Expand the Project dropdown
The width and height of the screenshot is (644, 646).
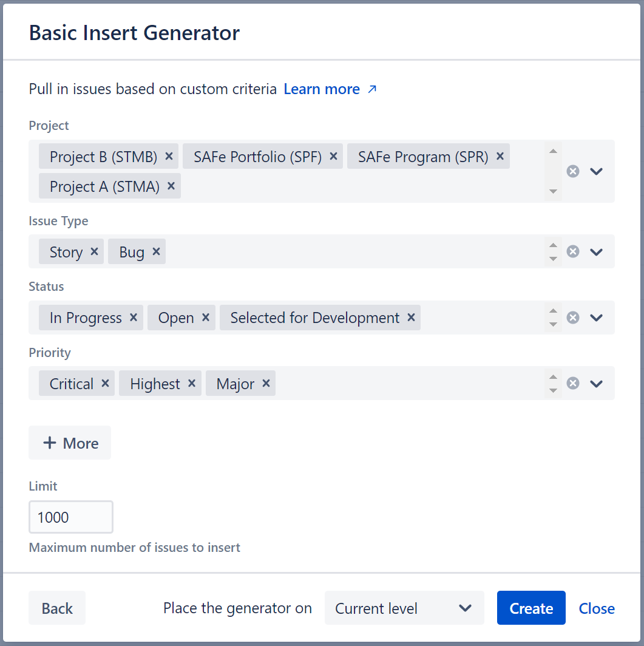[596, 171]
